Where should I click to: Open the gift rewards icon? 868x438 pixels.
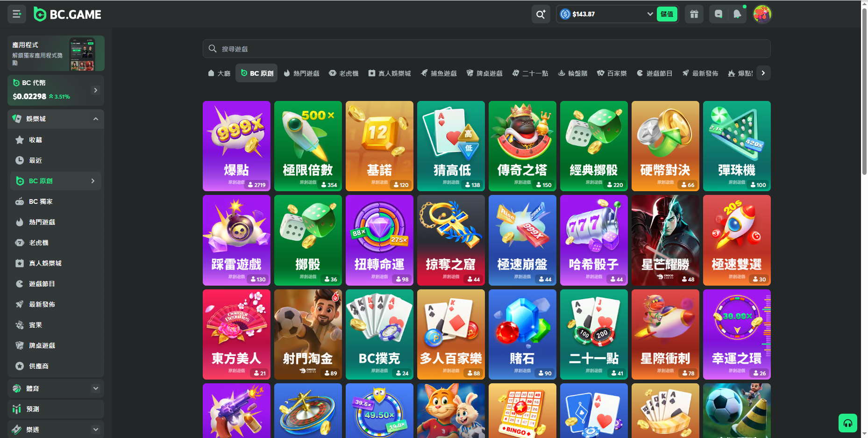point(694,14)
